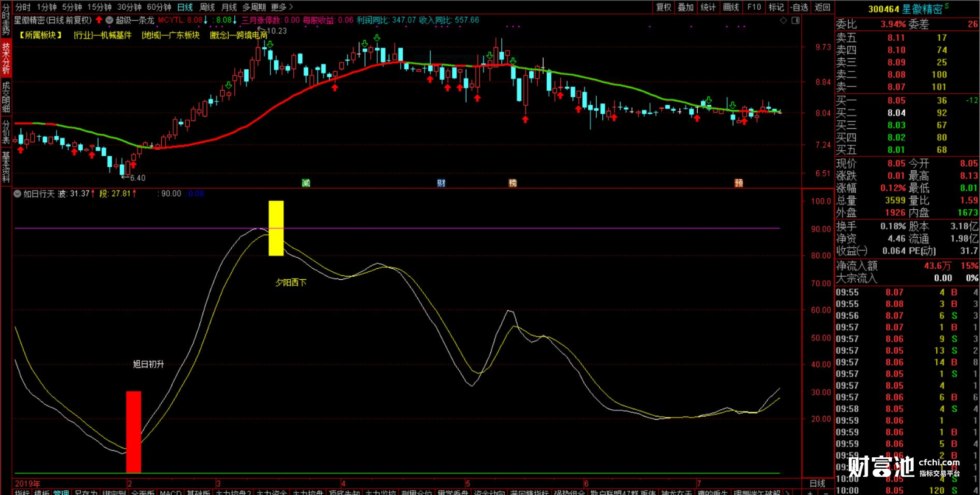This screenshot has width=980, height=495.
Task: Toggle the 复权 price adjustment button
Action: pos(663,7)
